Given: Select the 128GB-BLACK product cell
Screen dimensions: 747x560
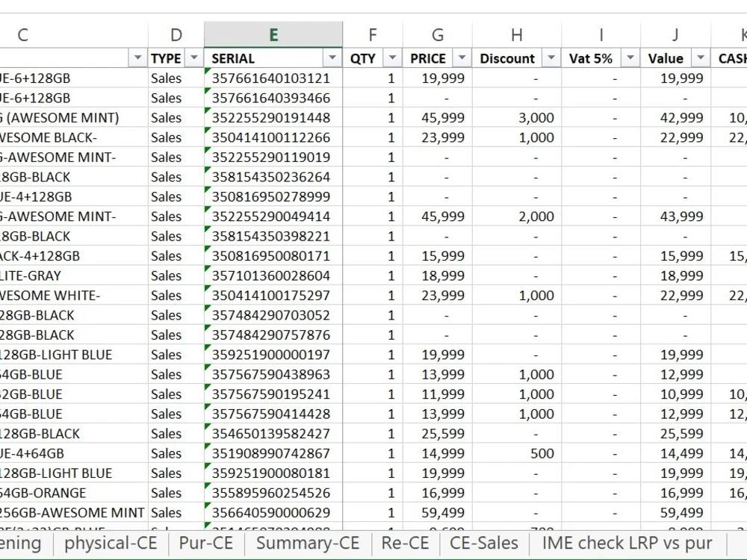Looking at the screenshot, I should (x=74, y=434).
